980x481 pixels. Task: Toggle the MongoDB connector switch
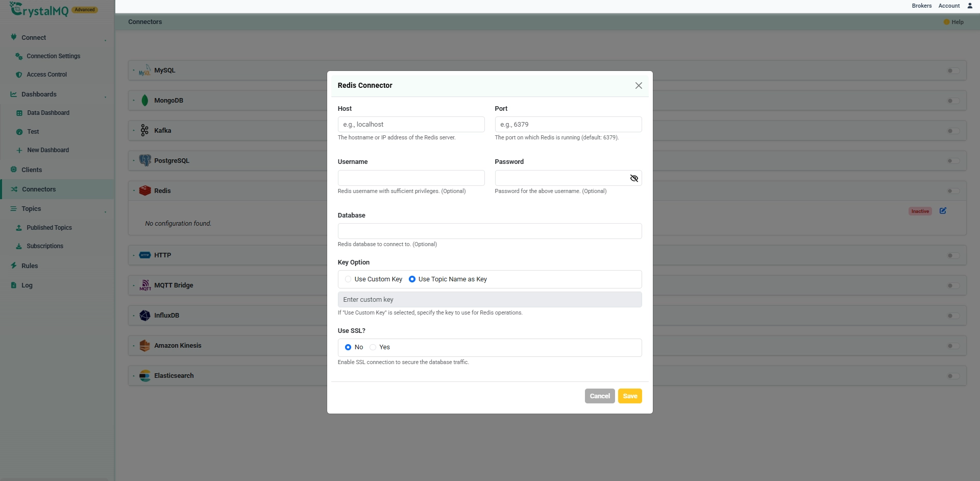pos(953,101)
